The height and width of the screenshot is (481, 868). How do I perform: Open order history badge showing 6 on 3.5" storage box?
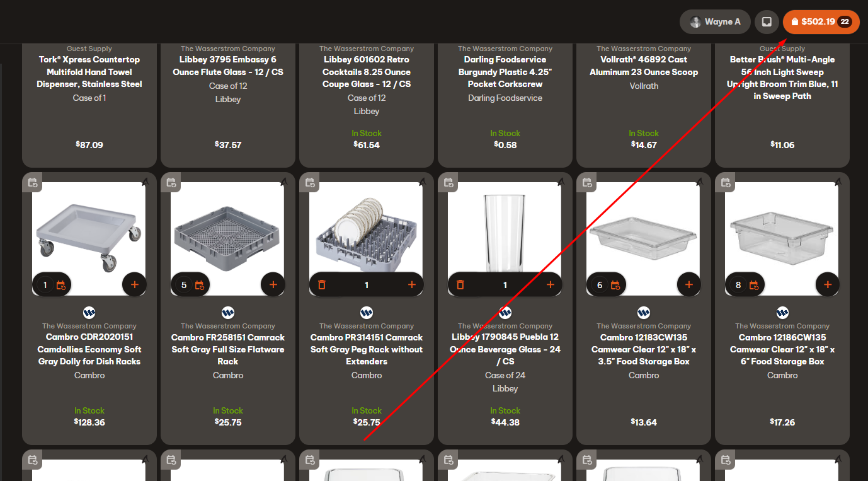point(606,285)
